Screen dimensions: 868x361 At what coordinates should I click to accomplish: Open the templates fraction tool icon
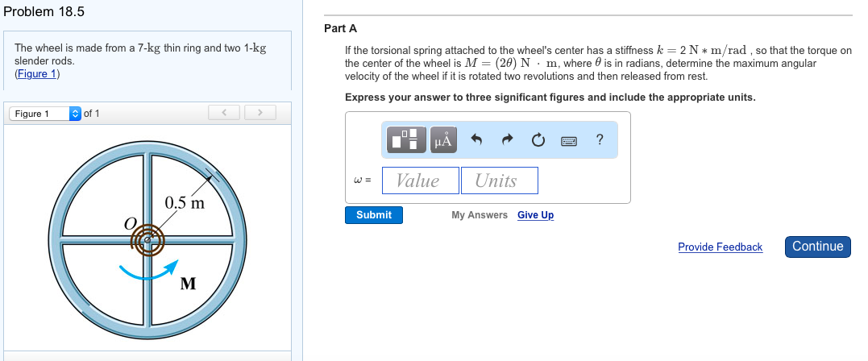[406, 139]
